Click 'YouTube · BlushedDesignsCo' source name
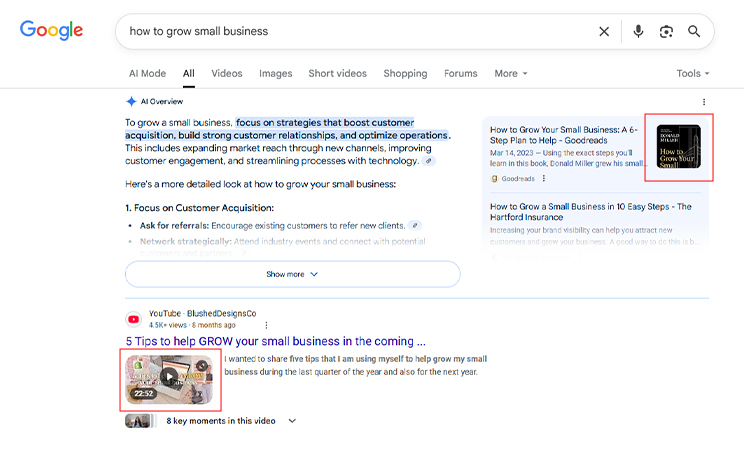750x450 pixels. [x=202, y=314]
